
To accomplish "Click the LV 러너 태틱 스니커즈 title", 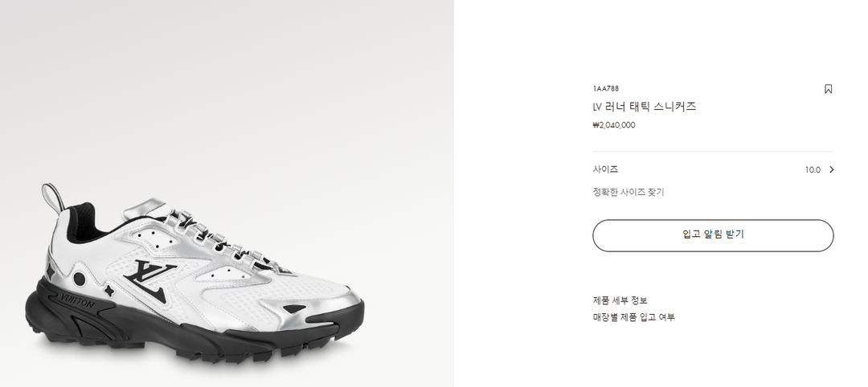I will [645, 107].
